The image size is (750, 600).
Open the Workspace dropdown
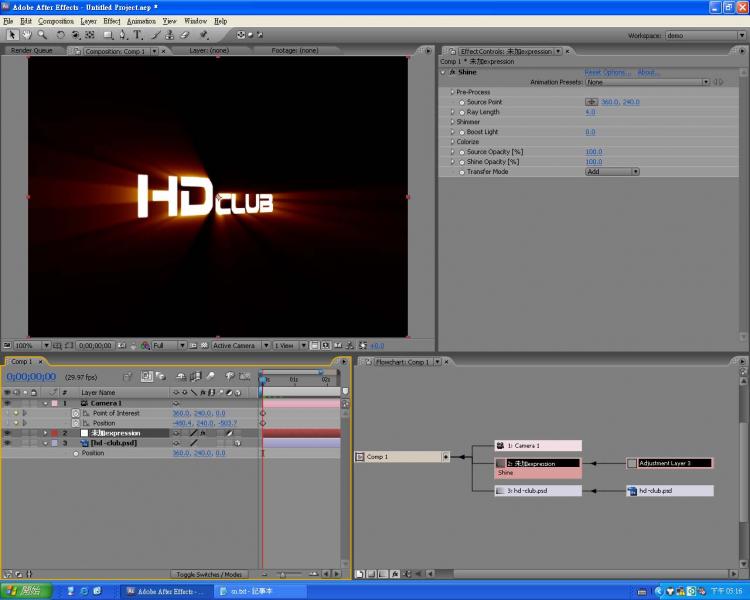click(x=706, y=35)
